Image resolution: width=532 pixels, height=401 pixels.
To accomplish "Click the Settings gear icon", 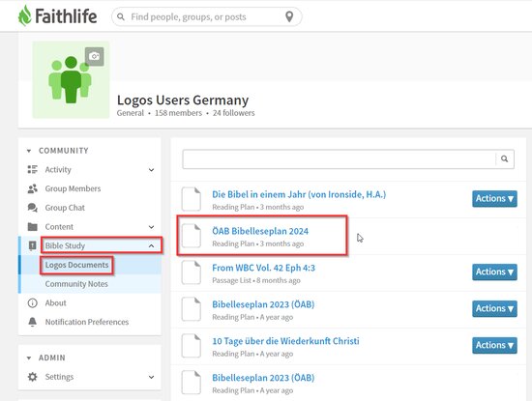I will pyautogui.click(x=32, y=377).
